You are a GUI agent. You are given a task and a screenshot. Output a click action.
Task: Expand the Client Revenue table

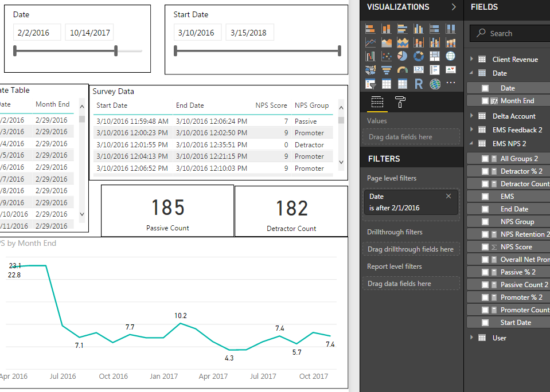[x=472, y=59]
